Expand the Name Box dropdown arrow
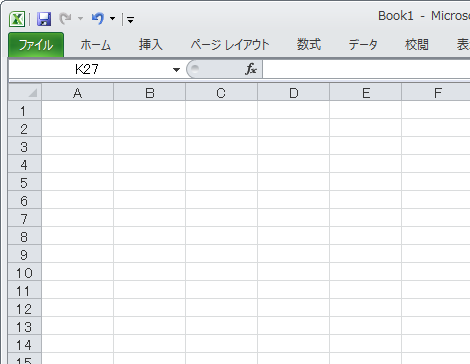 176,70
